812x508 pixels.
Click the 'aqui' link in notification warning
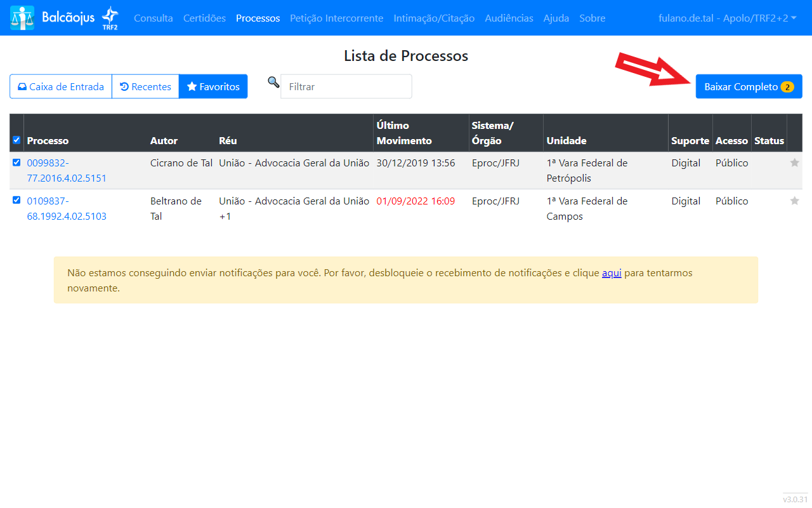click(612, 273)
